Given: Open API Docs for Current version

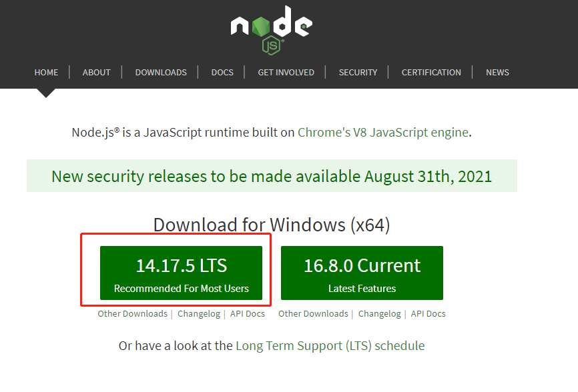Looking at the screenshot, I should pyautogui.click(x=428, y=313).
